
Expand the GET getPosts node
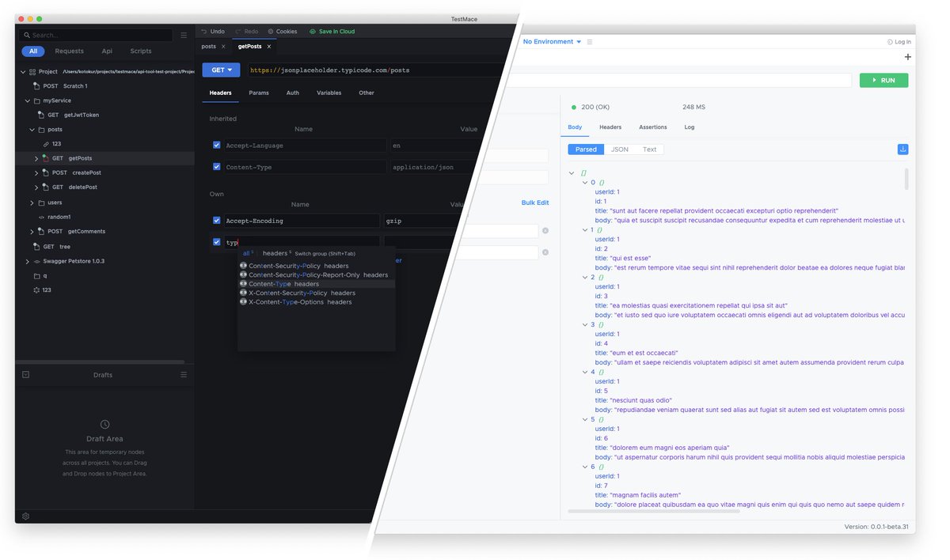(36, 158)
